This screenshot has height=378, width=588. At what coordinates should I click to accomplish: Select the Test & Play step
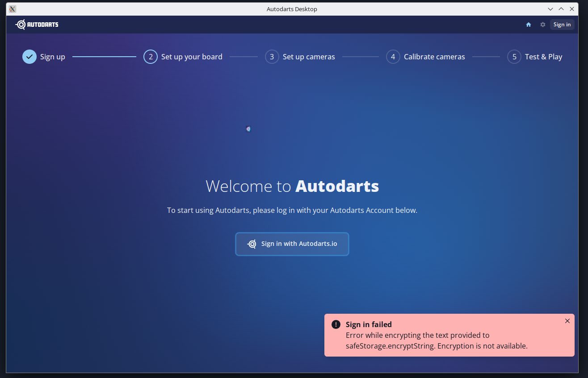(543, 57)
